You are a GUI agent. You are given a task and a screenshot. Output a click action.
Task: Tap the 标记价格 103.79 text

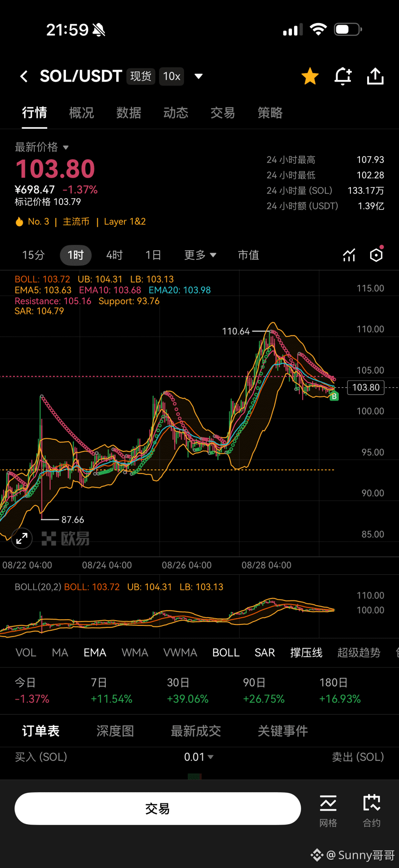tap(48, 202)
